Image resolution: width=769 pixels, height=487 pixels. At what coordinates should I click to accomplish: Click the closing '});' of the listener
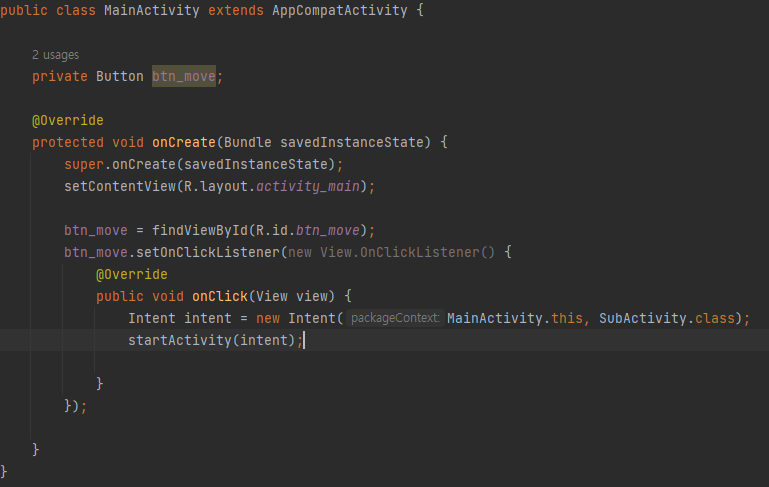coord(76,406)
